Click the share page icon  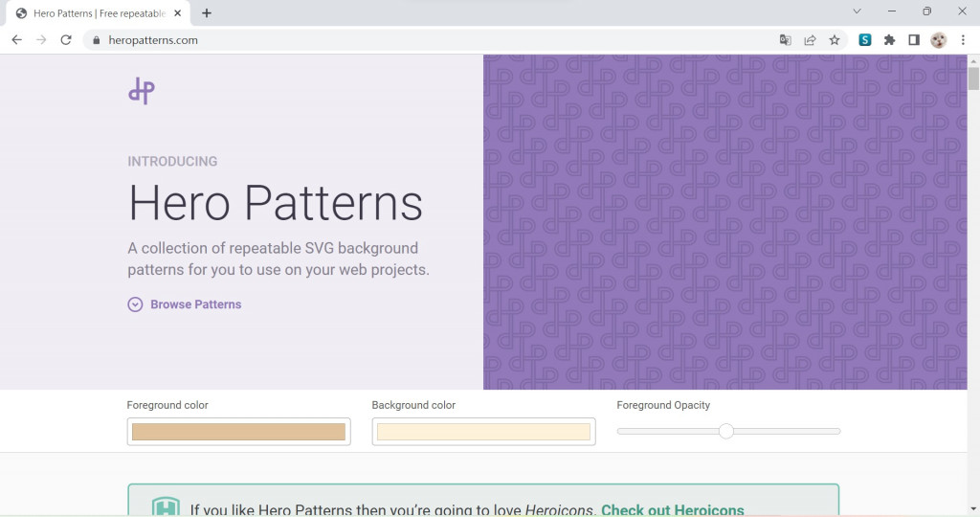click(x=810, y=40)
